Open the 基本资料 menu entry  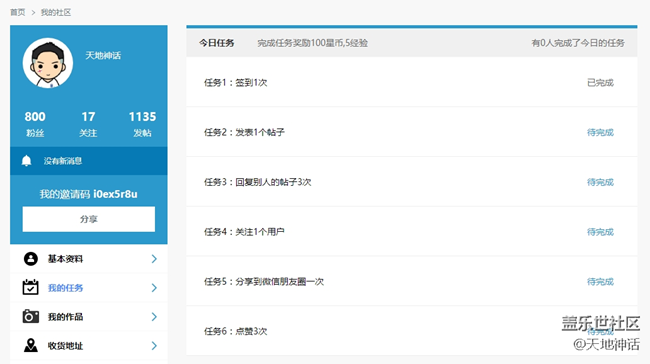(x=89, y=259)
